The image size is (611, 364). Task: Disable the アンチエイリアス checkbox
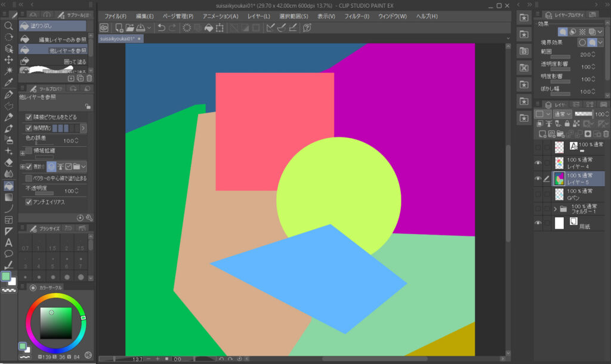coord(29,202)
